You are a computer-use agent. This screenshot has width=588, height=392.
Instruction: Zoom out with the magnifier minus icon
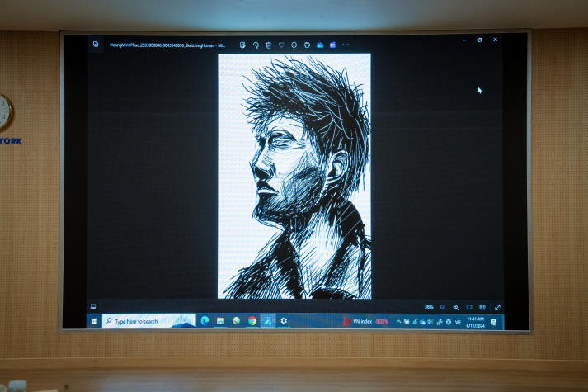[x=443, y=307]
